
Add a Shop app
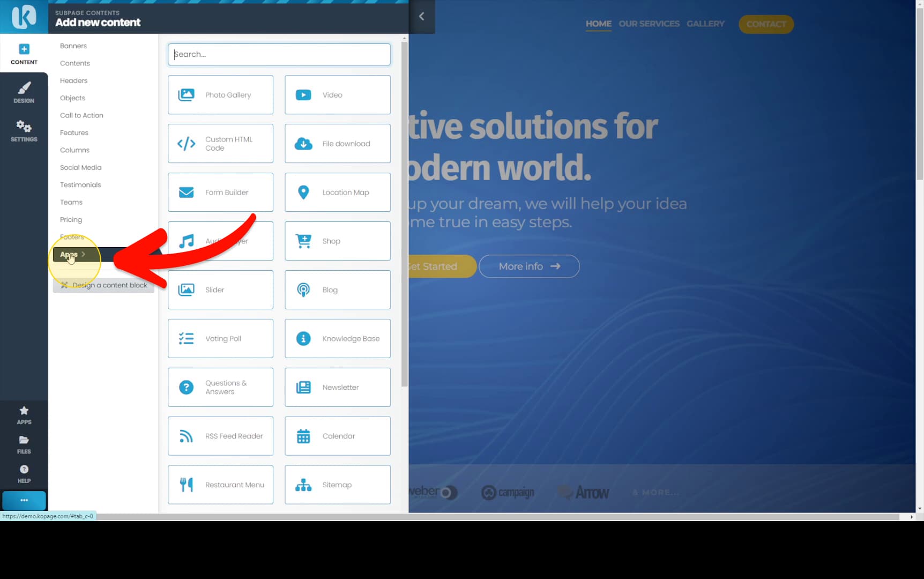(x=338, y=241)
